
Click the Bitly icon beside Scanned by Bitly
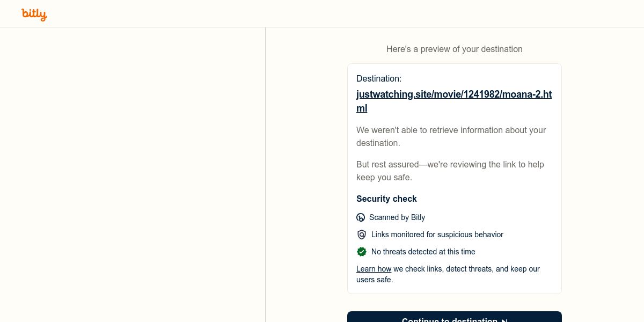pyautogui.click(x=361, y=217)
